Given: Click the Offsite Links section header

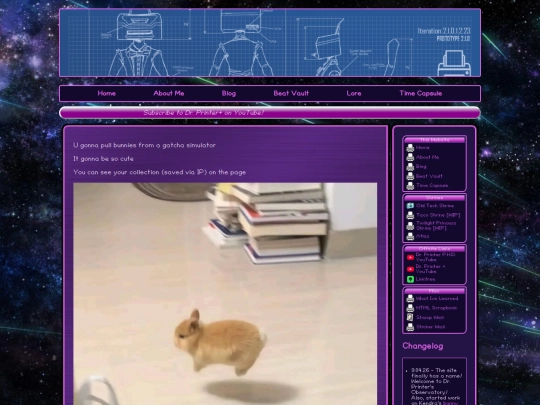Looking at the screenshot, I should point(434,249).
